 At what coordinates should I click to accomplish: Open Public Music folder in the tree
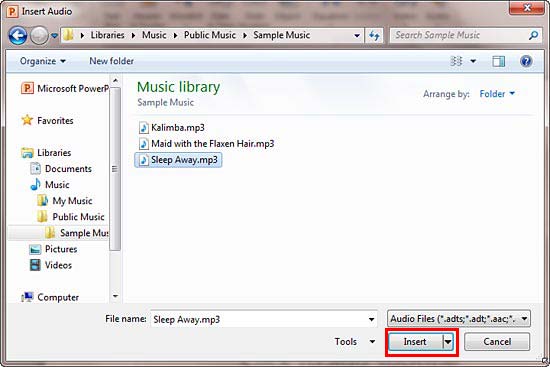click(x=71, y=217)
